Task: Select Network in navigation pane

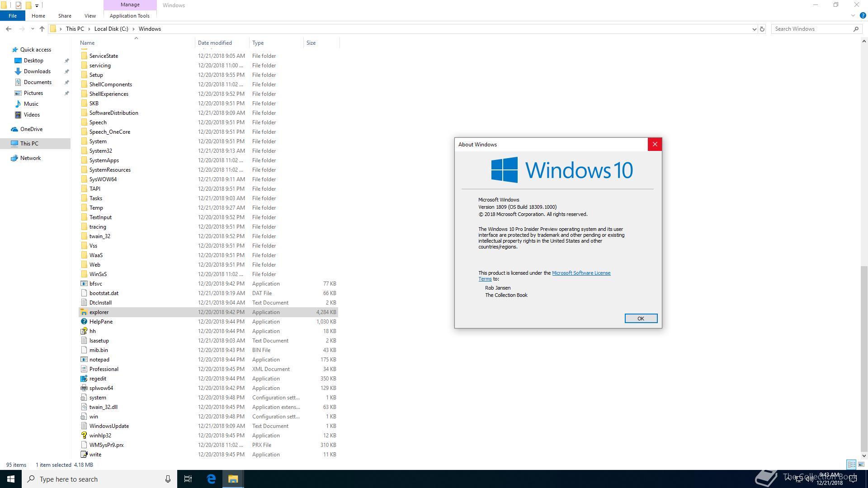Action: 30,158
